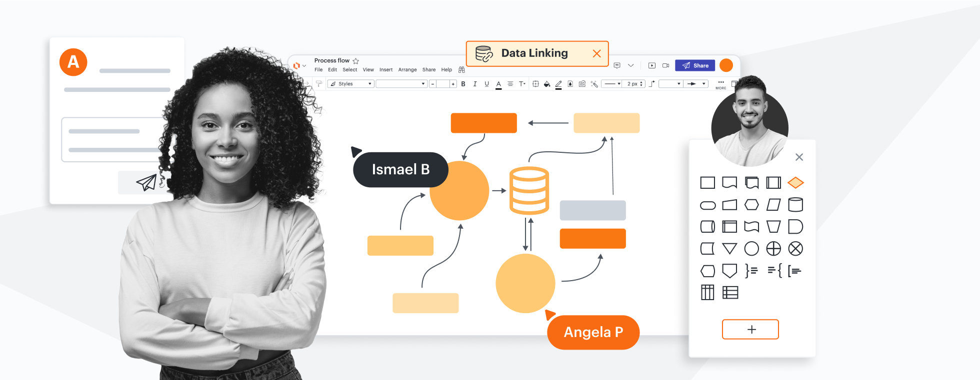
Task: Open the Insert menu
Action: pyautogui.click(x=385, y=70)
